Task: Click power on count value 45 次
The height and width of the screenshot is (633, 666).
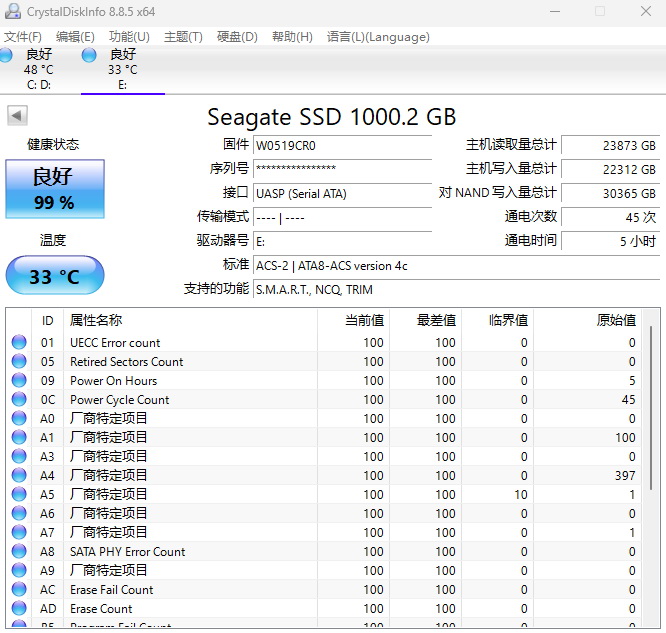Action: (x=610, y=217)
